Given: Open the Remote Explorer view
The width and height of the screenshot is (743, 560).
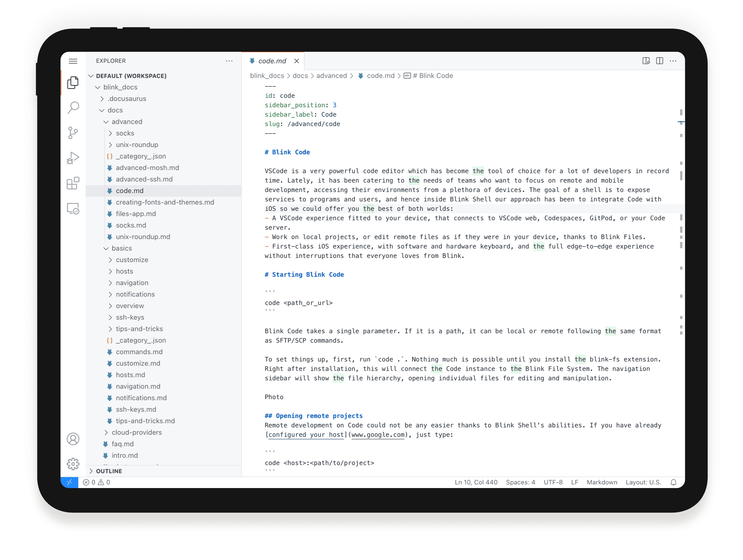Looking at the screenshot, I should tap(73, 209).
